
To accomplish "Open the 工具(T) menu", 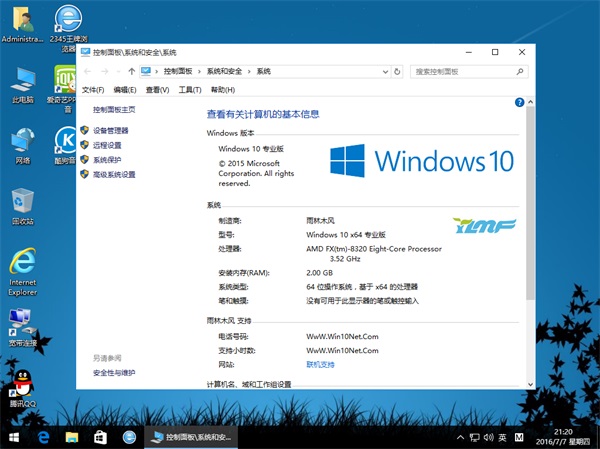I will pyautogui.click(x=190, y=90).
